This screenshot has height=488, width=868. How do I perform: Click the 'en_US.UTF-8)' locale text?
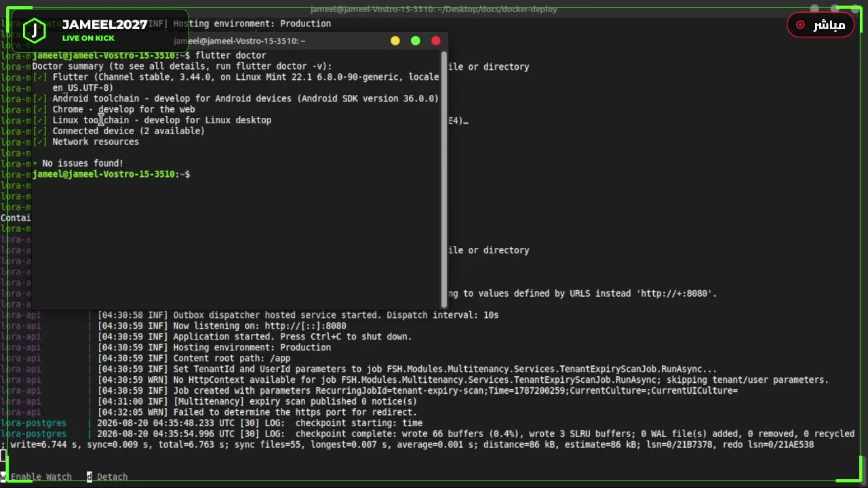(x=83, y=87)
